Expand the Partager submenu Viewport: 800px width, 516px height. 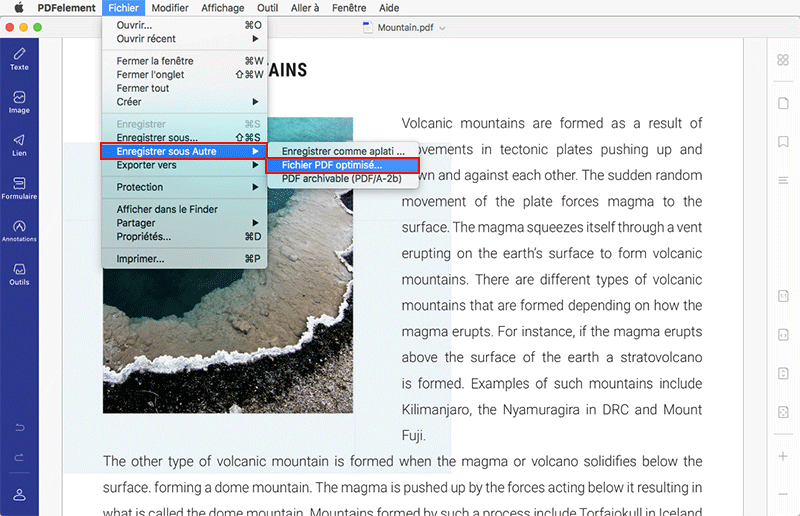point(184,223)
